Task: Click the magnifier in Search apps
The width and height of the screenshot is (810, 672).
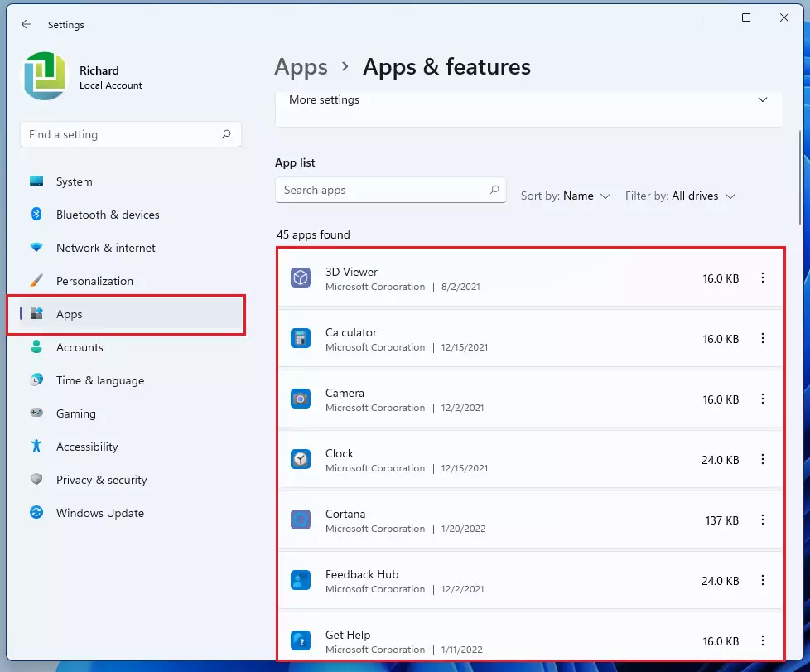Action: tap(494, 190)
